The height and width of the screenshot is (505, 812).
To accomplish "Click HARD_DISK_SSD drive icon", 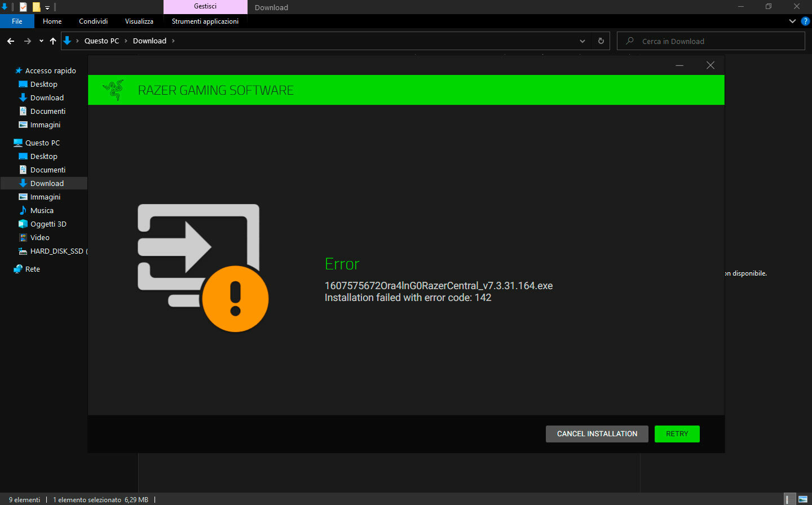I will (23, 251).
